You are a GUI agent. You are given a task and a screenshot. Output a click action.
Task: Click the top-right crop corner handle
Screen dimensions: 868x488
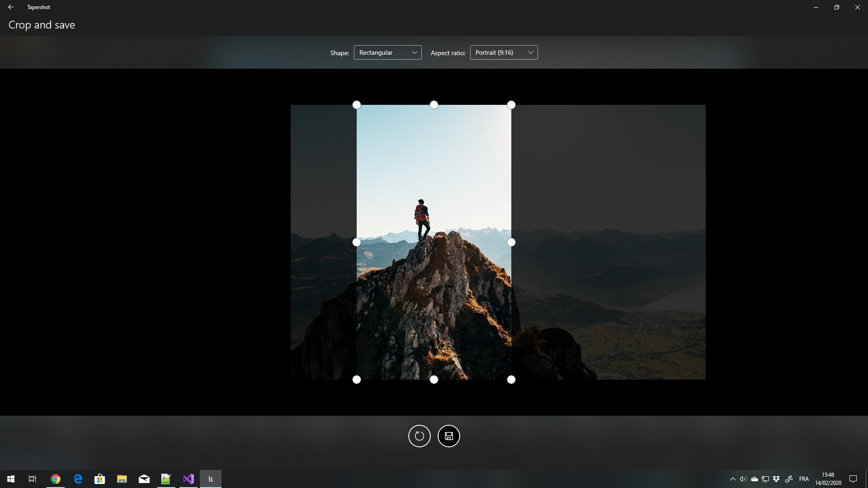tap(511, 105)
